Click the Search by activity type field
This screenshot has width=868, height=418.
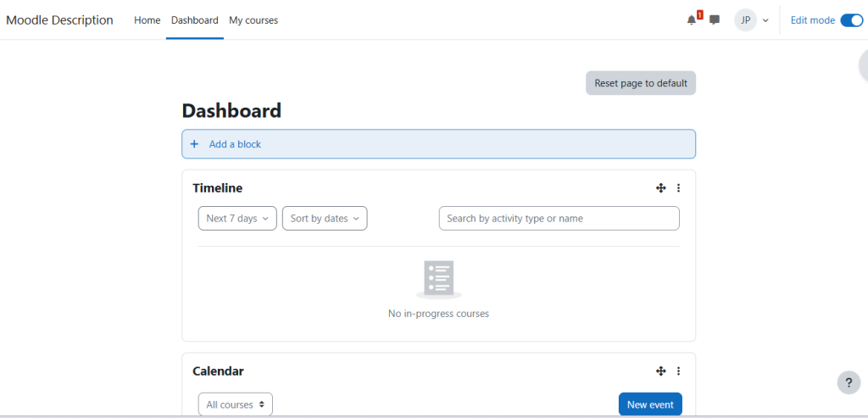(559, 219)
